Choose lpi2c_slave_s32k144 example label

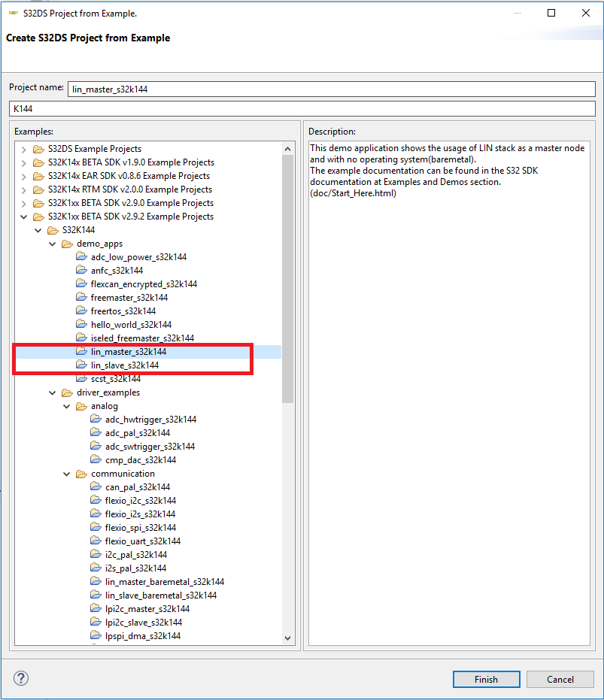tap(144, 623)
